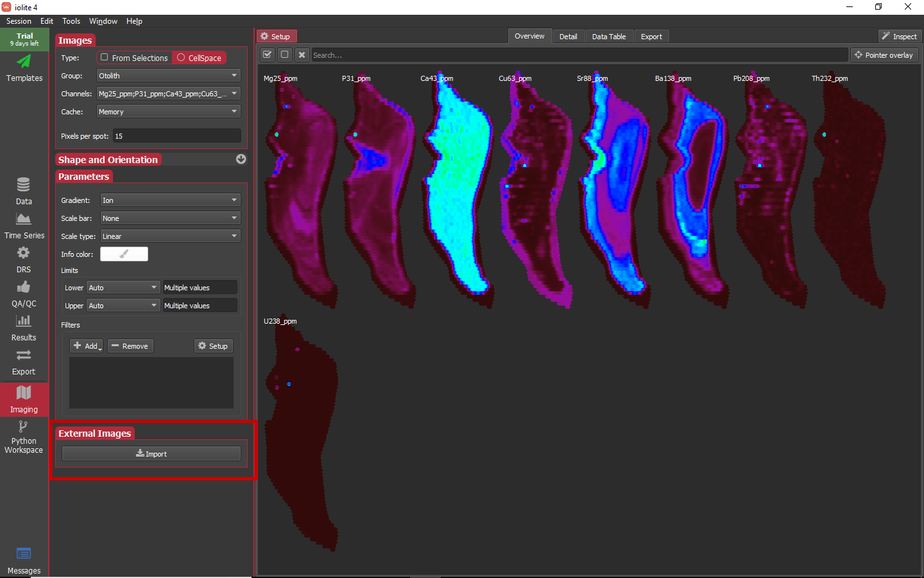Open the Time Series view
Image resolution: width=924 pixels, height=578 pixels.
tap(24, 226)
